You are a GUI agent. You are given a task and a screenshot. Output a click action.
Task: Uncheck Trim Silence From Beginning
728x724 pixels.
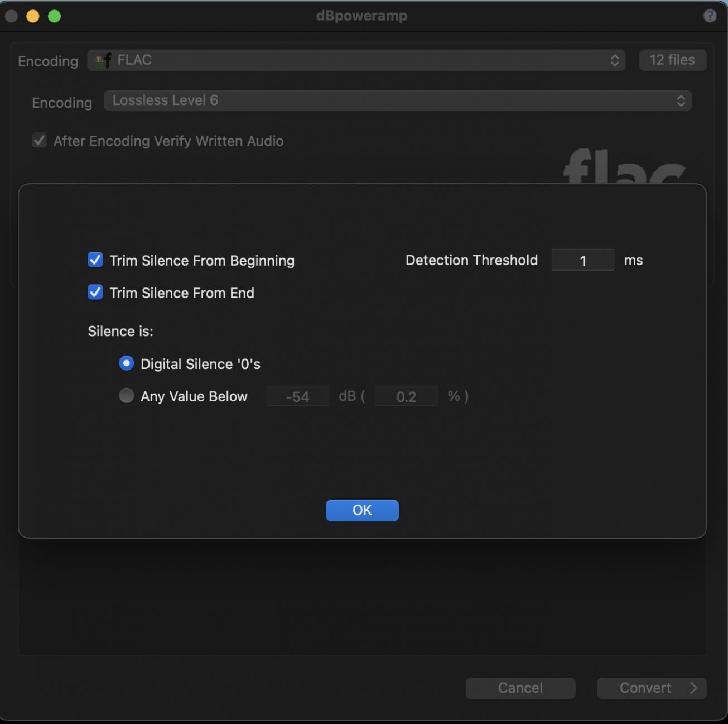click(95, 260)
